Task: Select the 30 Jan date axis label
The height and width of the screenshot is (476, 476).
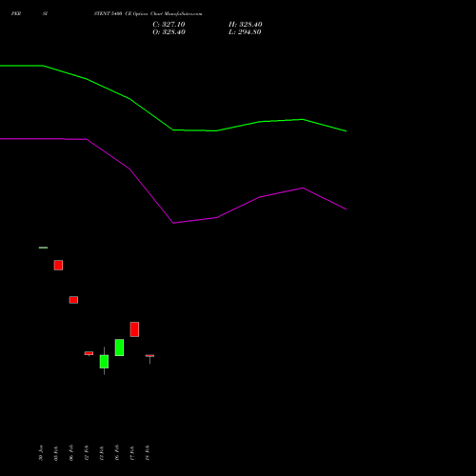Action: point(41,453)
